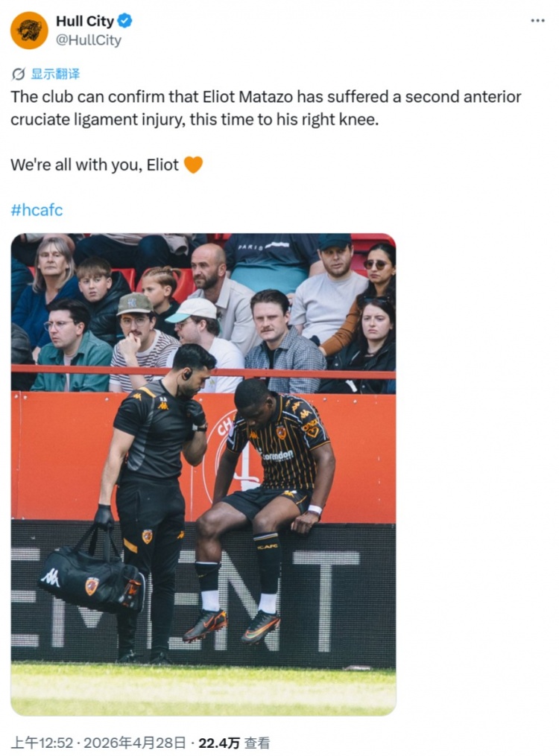Image resolution: width=559 pixels, height=756 pixels.
Task: View the 22.4万 view count
Action: pos(219,743)
